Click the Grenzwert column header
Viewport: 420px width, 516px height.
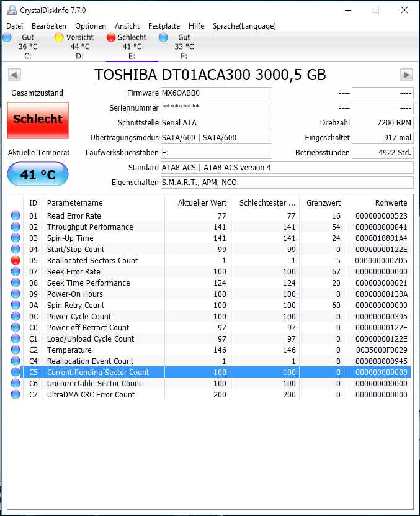(x=321, y=202)
